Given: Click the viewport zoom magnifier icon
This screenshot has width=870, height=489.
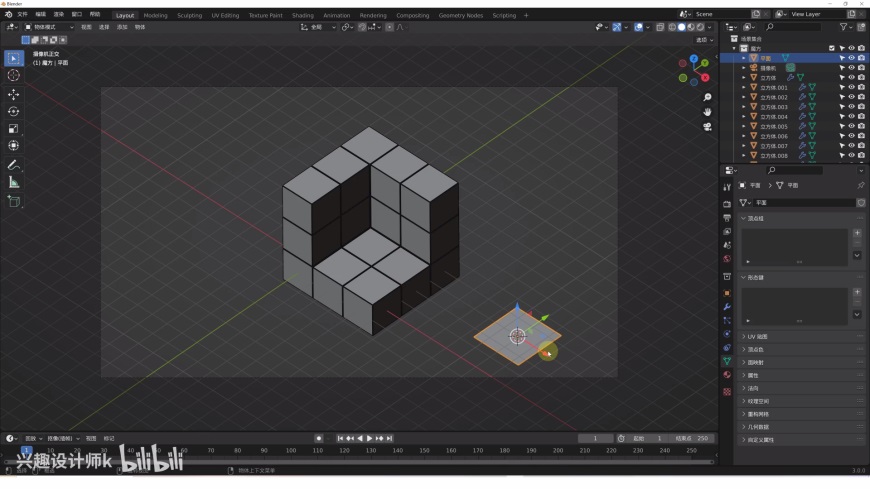Looking at the screenshot, I should (707, 97).
